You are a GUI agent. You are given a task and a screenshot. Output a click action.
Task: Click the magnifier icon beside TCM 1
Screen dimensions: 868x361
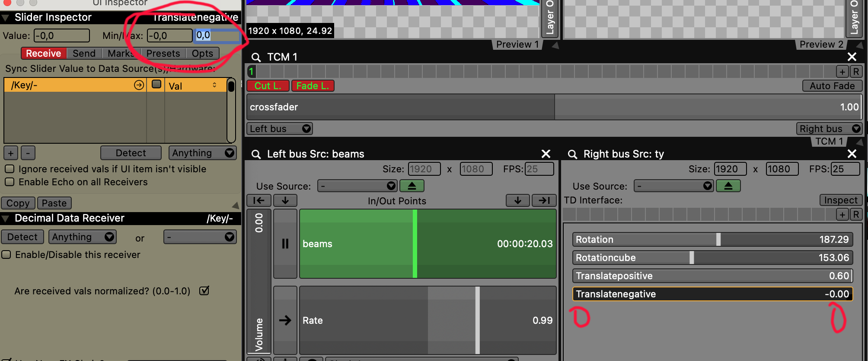pyautogui.click(x=256, y=57)
